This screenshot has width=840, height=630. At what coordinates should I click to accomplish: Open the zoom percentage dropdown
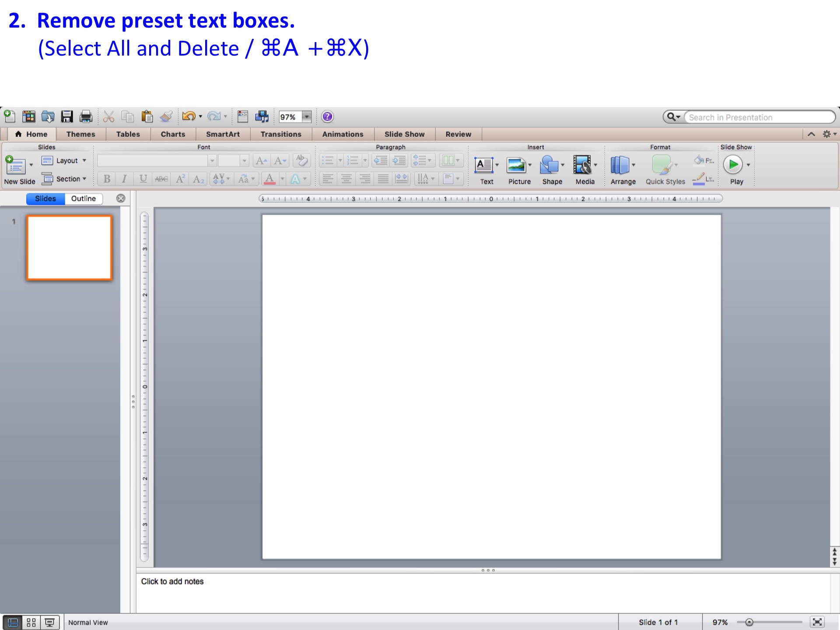coord(307,117)
